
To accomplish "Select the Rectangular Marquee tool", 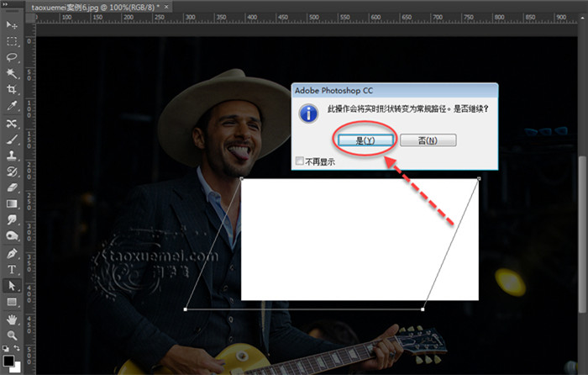I will pyautogui.click(x=12, y=41).
